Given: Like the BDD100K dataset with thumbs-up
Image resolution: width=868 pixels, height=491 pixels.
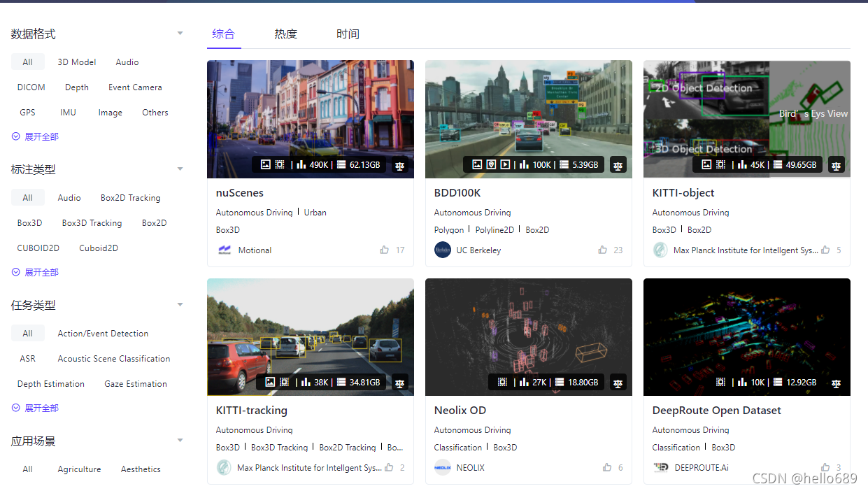Looking at the screenshot, I should (x=602, y=250).
